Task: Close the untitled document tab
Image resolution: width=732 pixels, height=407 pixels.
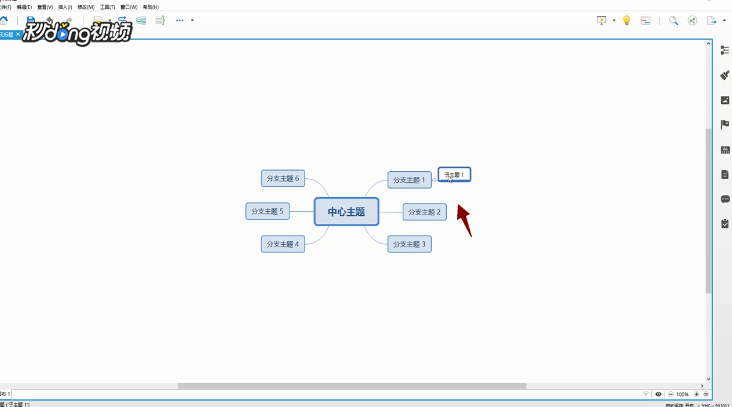Action: click(x=18, y=35)
